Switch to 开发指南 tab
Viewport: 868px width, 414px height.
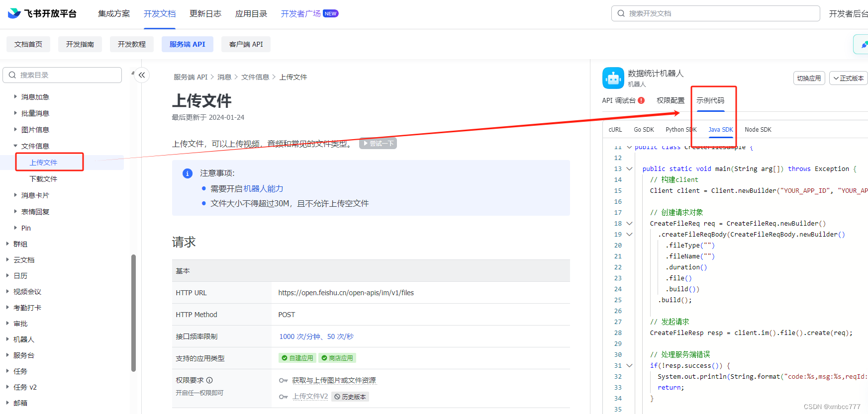(80, 44)
